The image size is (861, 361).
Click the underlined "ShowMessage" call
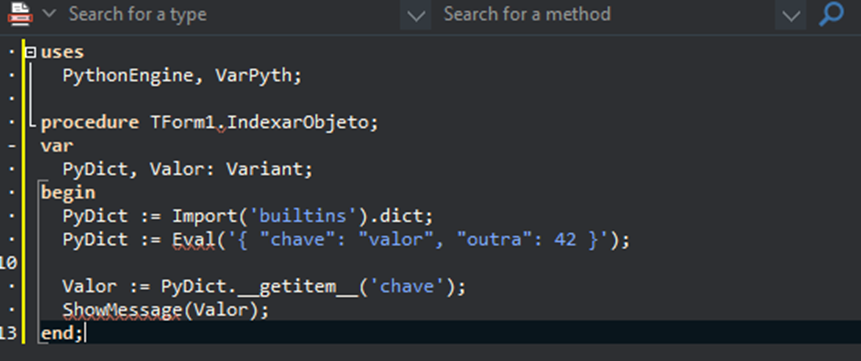(122, 310)
